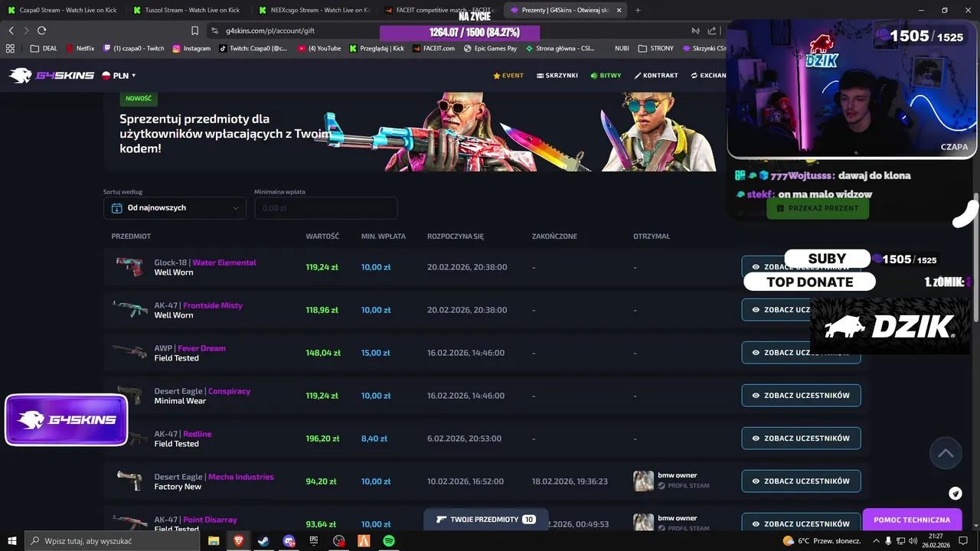Click the address bar URL g4skins.com
Viewport: 980px width, 551px height.
(270, 31)
